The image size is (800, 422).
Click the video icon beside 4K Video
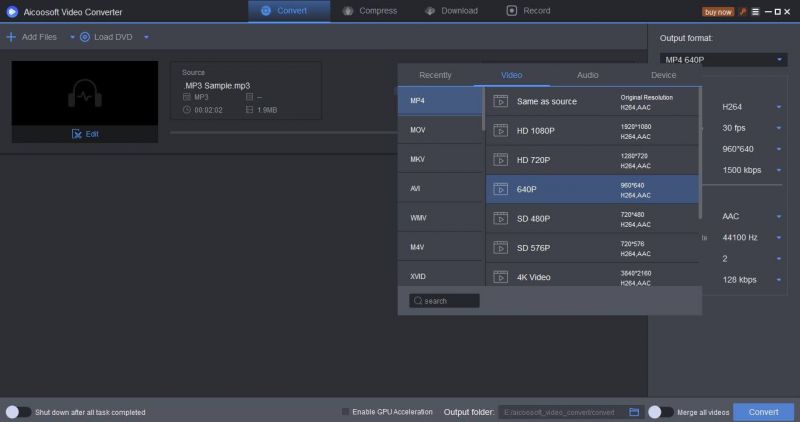[x=501, y=277]
